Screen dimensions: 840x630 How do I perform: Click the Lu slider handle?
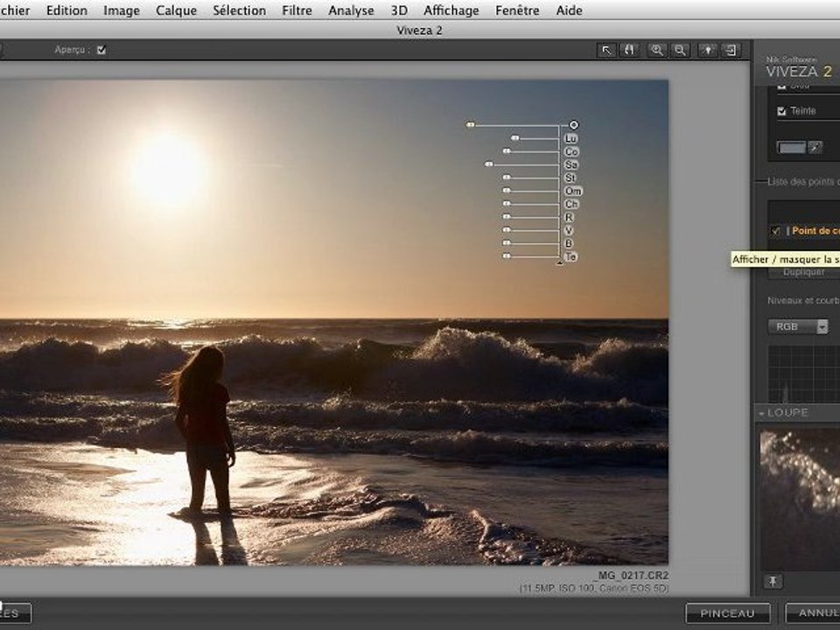(x=514, y=138)
